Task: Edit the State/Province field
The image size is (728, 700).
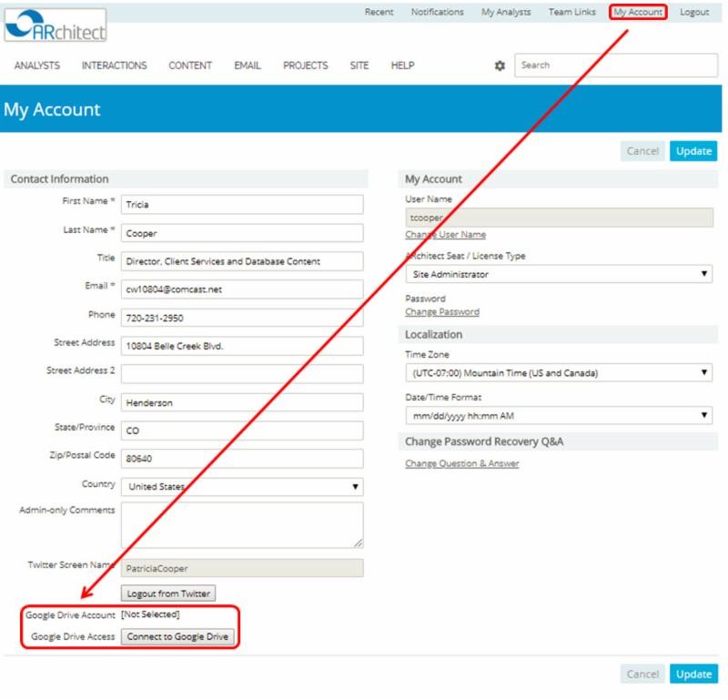Action: tap(242, 431)
